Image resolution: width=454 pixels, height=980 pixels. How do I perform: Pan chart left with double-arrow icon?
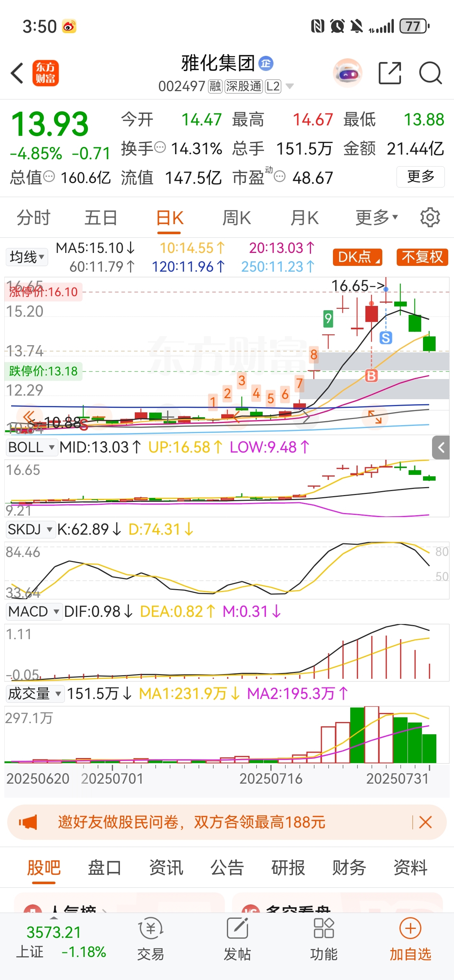29,416
